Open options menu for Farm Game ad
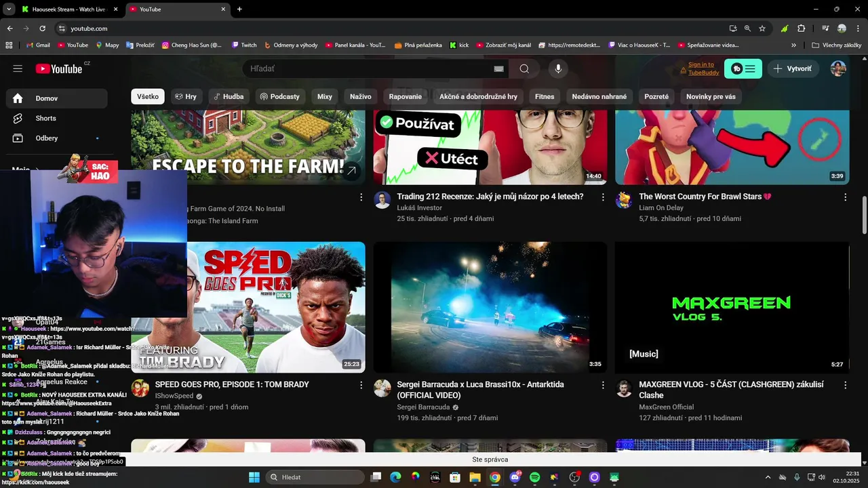Image resolution: width=868 pixels, height=488 pixels. 361,197
